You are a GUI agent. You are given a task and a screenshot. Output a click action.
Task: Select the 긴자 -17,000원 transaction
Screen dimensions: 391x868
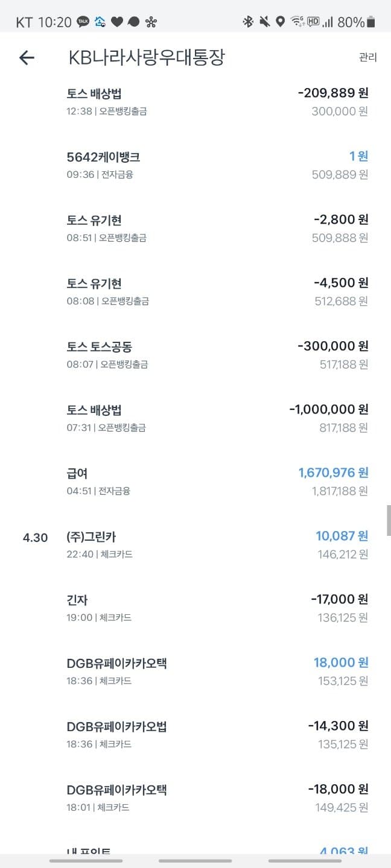(217, 608)
